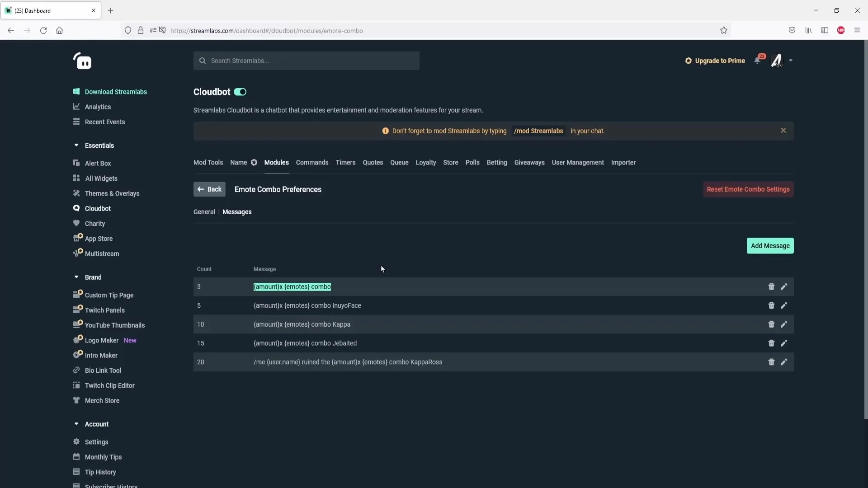Delete the InuyoFace combo message
This screenshot has height=488, width=868.
tap(771, 305)
